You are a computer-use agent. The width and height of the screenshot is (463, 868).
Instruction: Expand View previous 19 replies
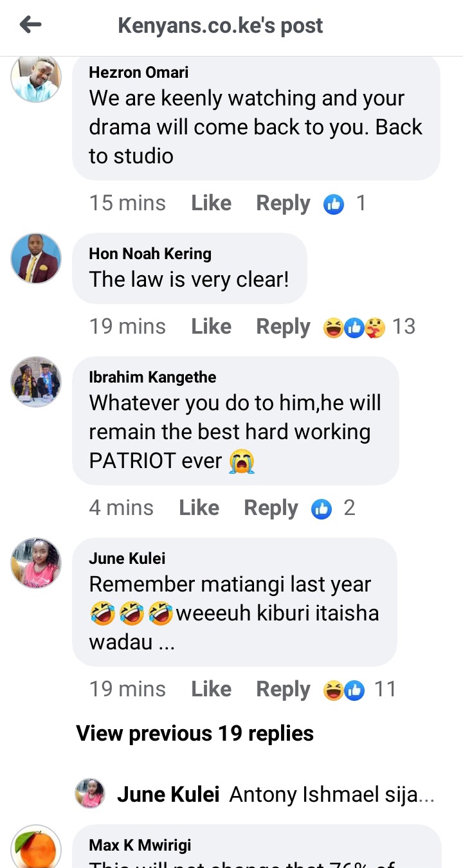tap(195, 734)
